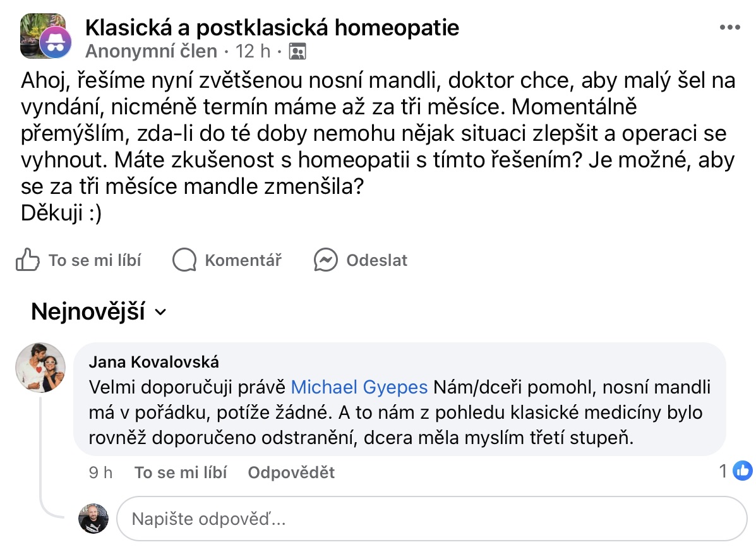756x559 pixels.
Task: Click the 'Napište odpověď...' reply field
Action: 431,519
